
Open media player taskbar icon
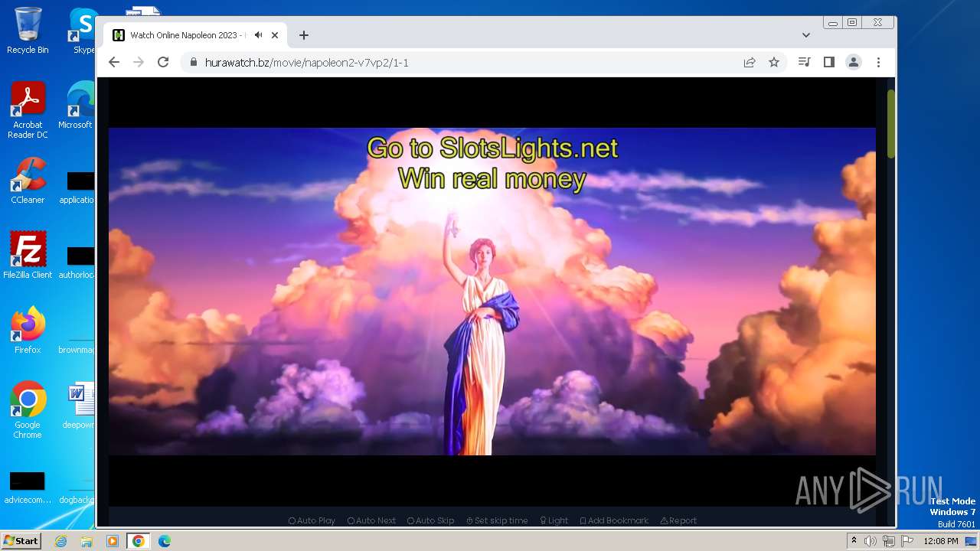113,541
